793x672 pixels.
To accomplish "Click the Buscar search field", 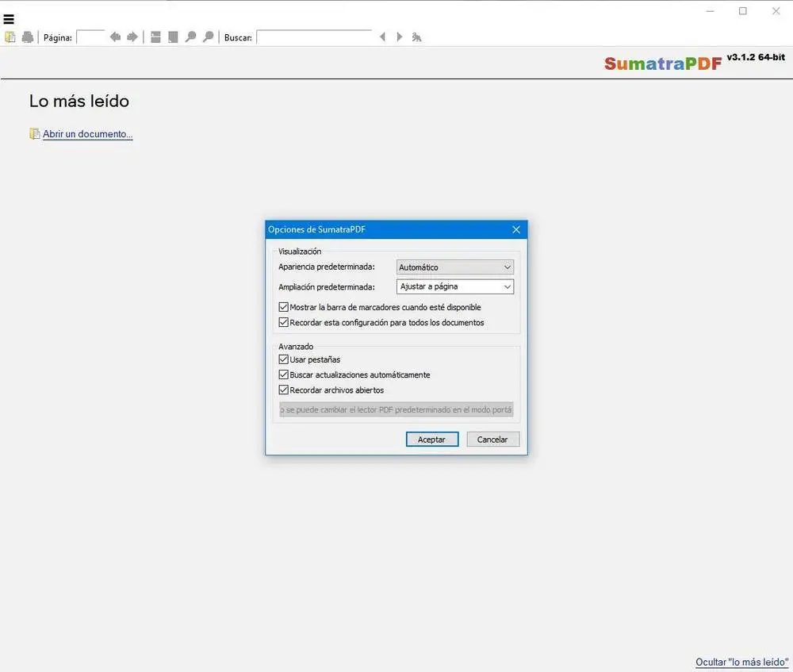I will pos(315,37).
